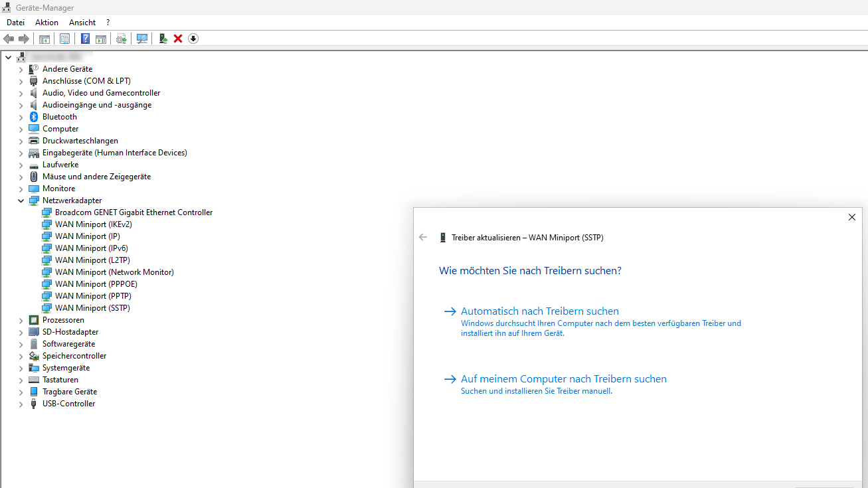Go back using the driver dialog arrow
Image resolution: width=868 pixels, height=488 pixels.
423,237
